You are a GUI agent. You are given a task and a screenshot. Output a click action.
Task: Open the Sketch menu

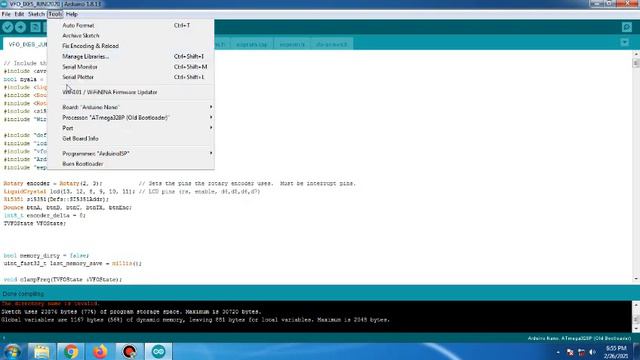click(36, 14)
